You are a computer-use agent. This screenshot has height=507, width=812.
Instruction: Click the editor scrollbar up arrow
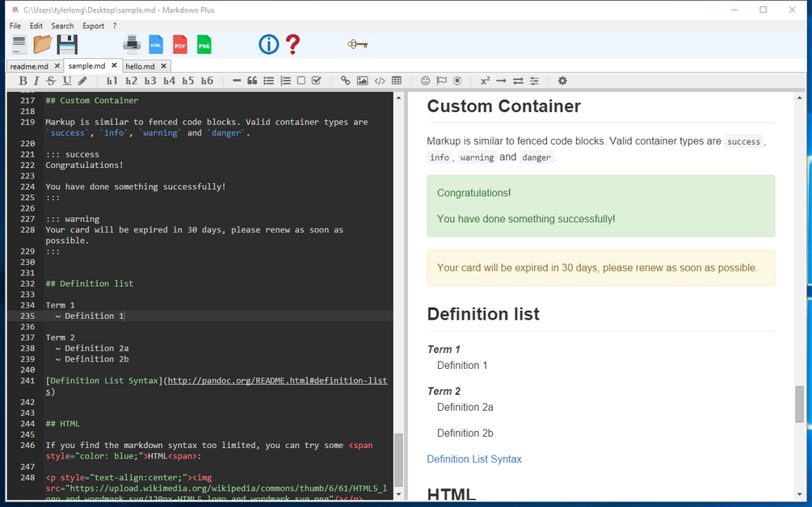398,98
